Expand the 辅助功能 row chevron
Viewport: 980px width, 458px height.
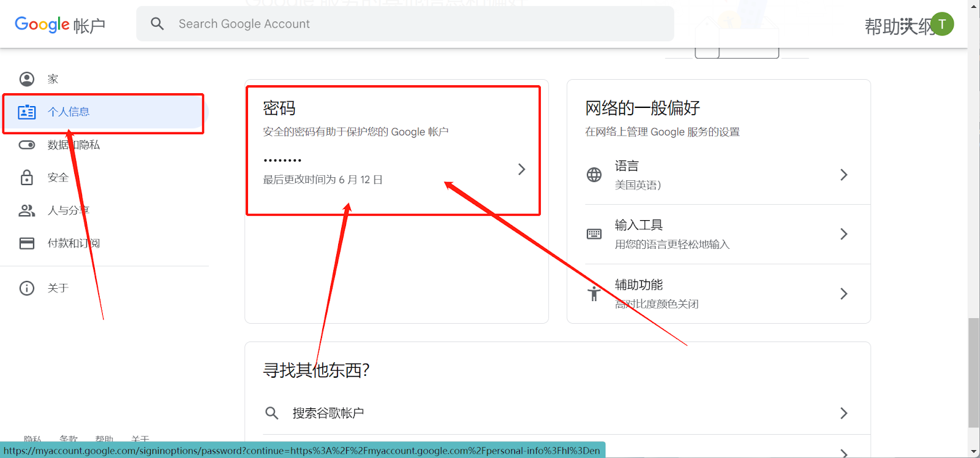coord(844,294)
